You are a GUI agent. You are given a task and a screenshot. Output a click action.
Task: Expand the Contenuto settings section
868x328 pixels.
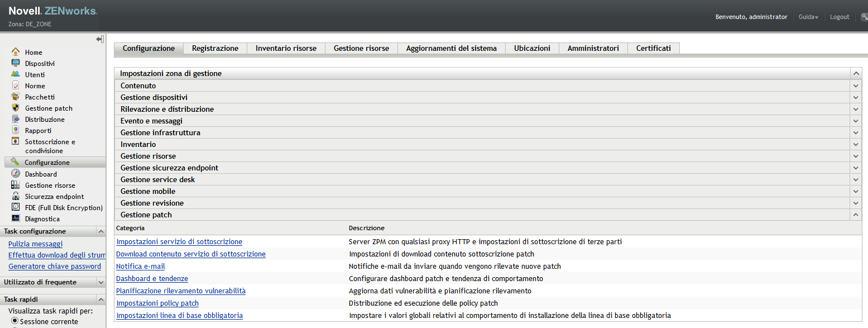click(x=856, y=85)
